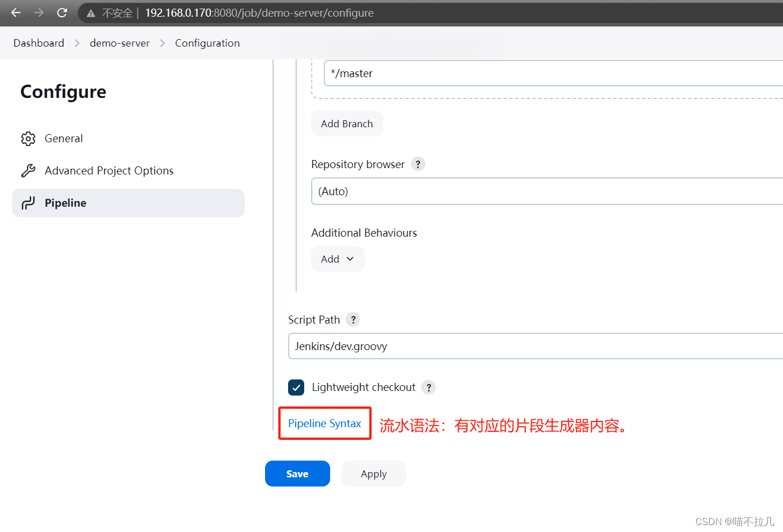The image size is (783, 532).
Task: Click the chevron after demo-server breadcrumb
Action: point(162,43)
